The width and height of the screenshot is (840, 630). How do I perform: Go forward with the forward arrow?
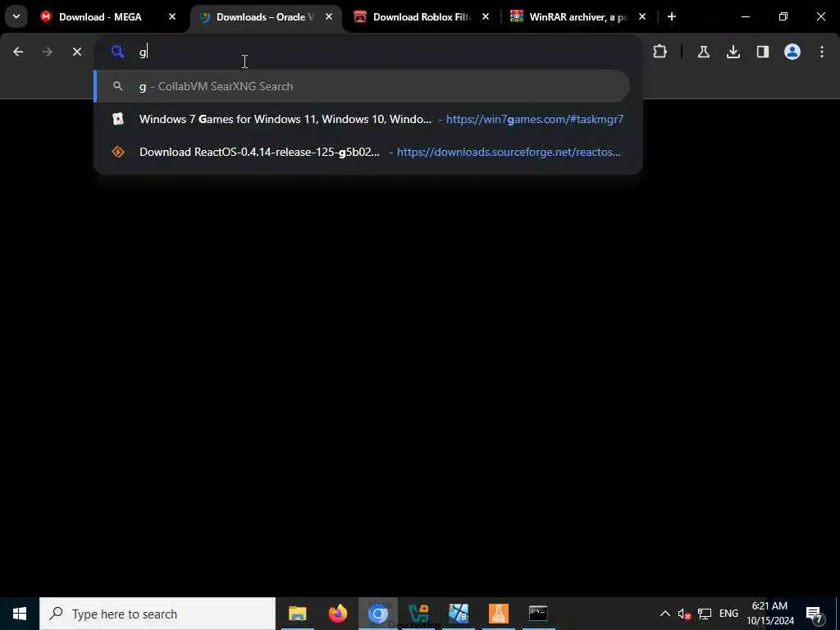pos(48,52)
